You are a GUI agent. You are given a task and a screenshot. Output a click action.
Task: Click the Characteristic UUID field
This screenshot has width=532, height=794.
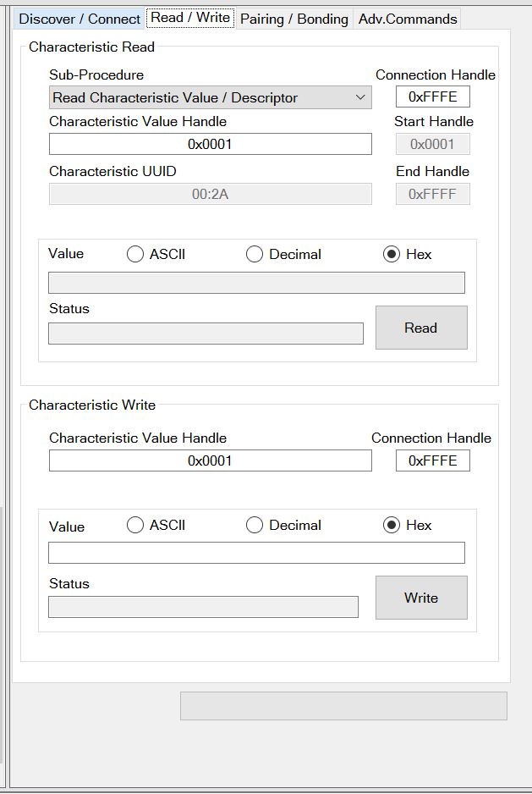pyautogui.click(x=210, y=194)
